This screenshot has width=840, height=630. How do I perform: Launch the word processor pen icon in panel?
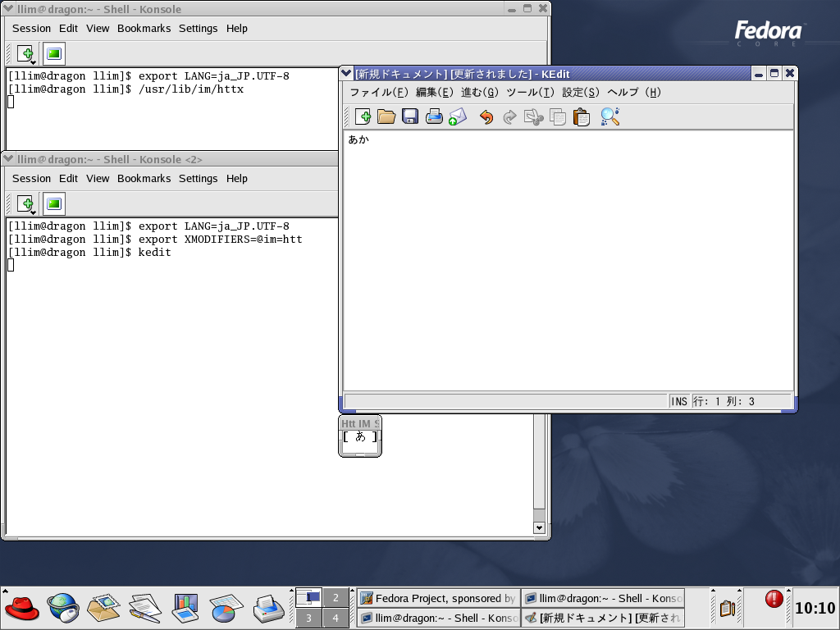point(144,608)
